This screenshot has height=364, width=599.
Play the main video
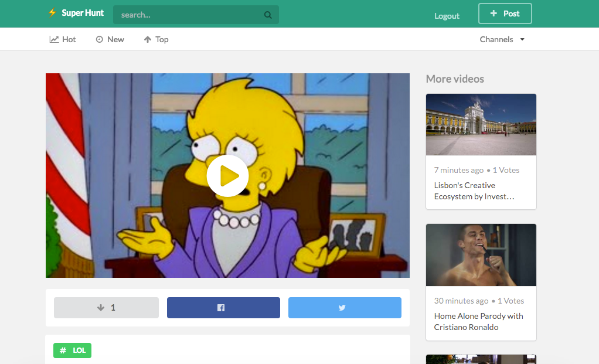(227, 176)
